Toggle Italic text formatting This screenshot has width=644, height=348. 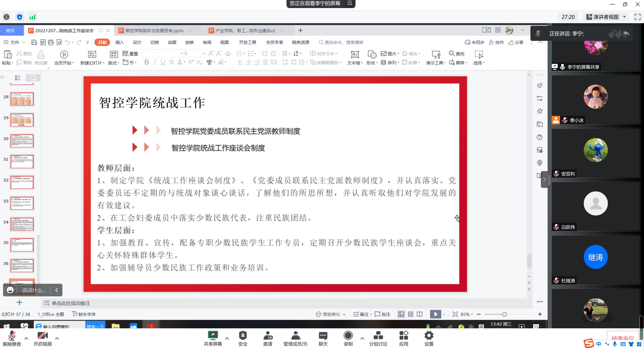click(155, 62)
